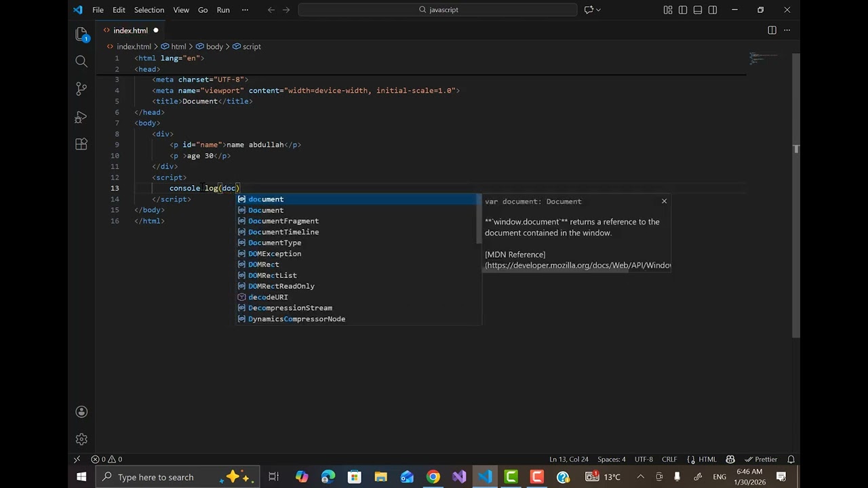
Task: Choose DocumentType suggestion
Action: [x=357, y=243]
